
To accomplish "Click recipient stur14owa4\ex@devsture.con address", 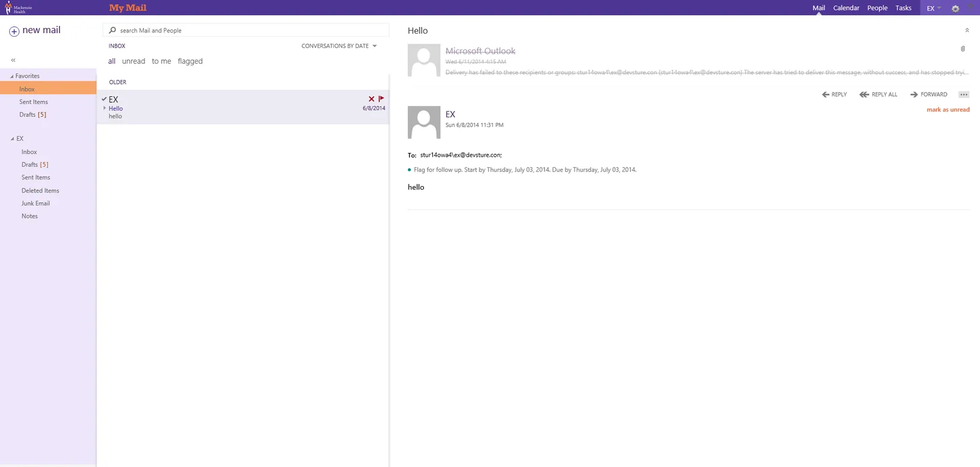I will [x=461, y=155].
